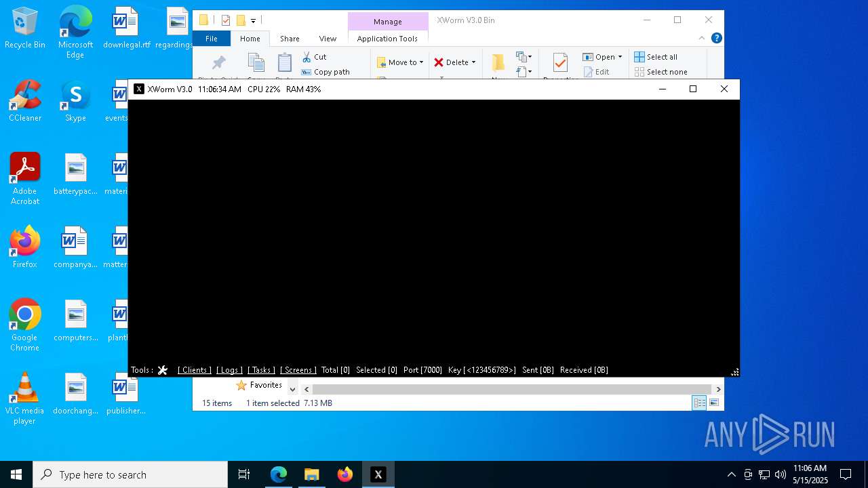This screenshot has width=868, height=488.
Task: Select the VLC media player desktop shortcut
Action: [25, 399]
